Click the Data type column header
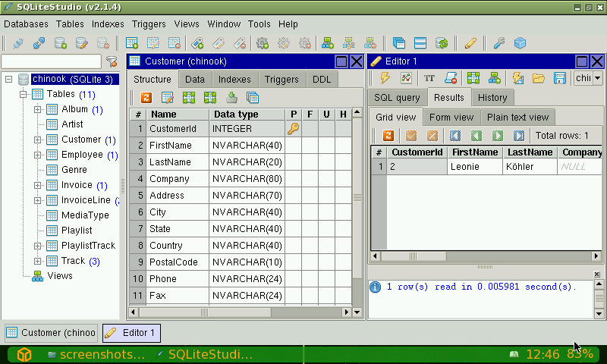Screen dimensions: 607x364 click(x=247, y=114)
